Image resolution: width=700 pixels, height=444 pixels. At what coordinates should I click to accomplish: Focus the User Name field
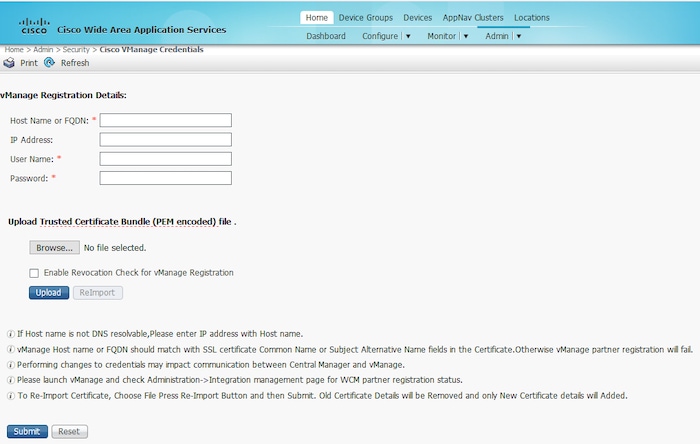coord(166,159)
